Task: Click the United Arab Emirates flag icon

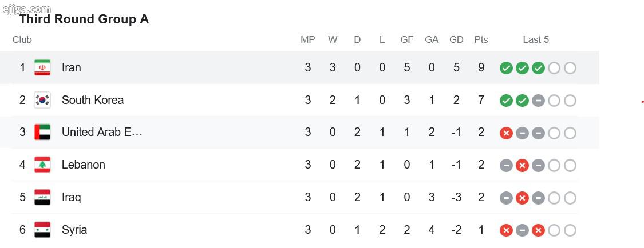Action: click(42, 133)
